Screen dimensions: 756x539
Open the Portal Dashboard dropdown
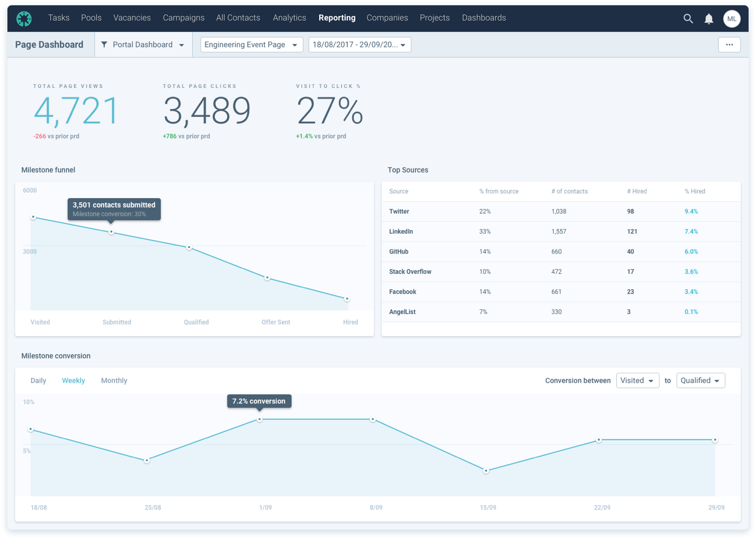[143, 44]
